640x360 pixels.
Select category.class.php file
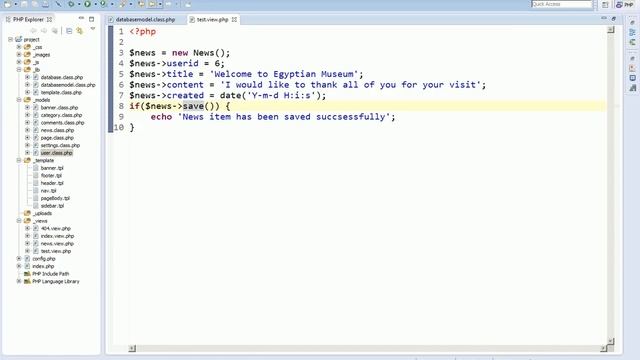point(61,115)
